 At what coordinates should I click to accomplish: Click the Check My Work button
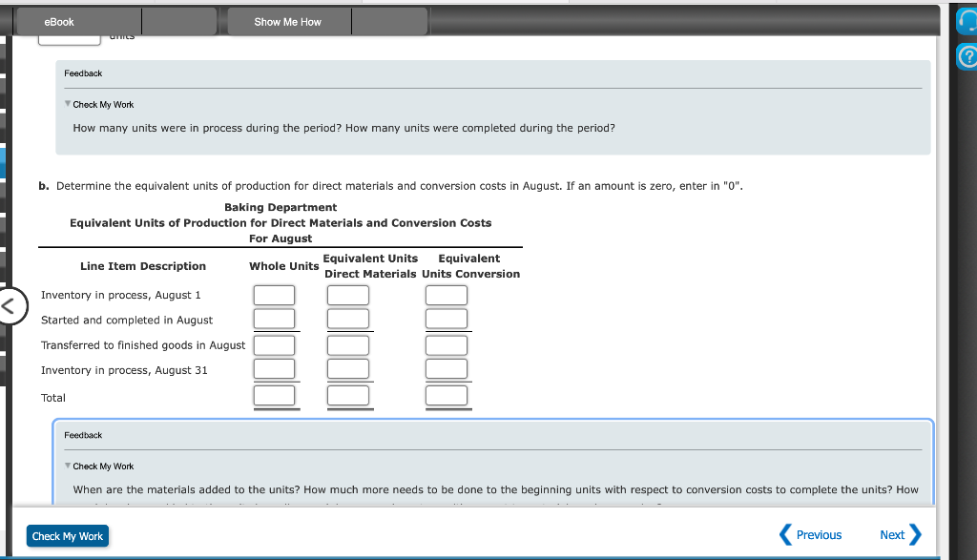[68, 536]
